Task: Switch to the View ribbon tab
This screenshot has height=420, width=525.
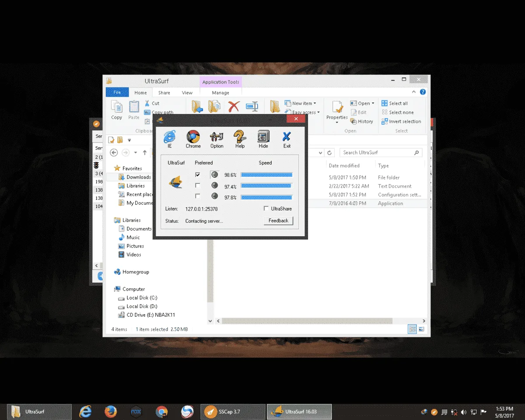Action: click(187, 93)
